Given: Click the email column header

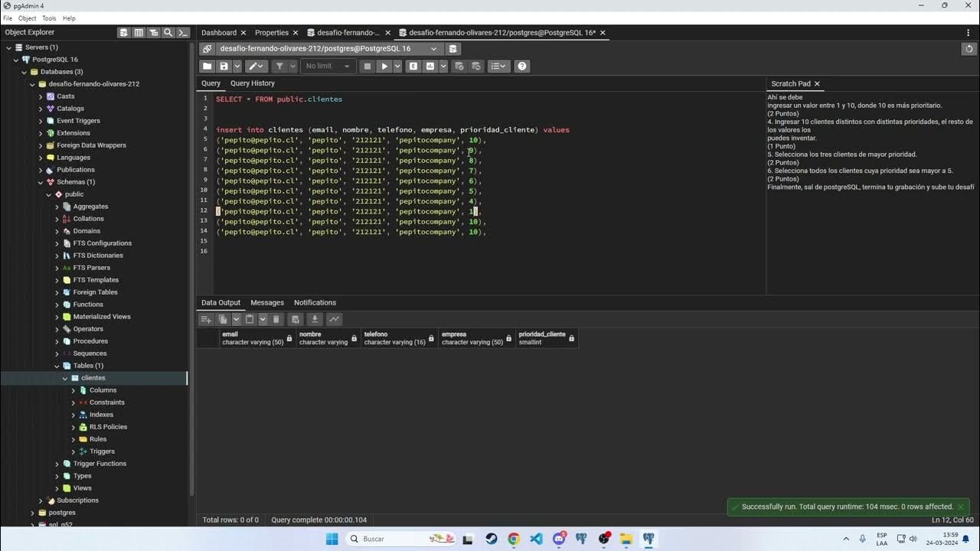Looking at the screenshot, I should (x=257, y=338).
